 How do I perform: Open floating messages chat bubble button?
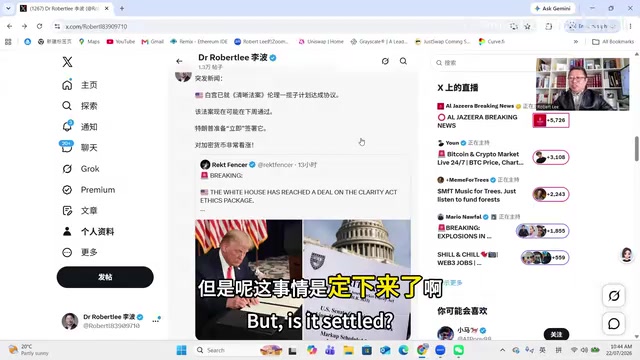(x=614, y=324)
